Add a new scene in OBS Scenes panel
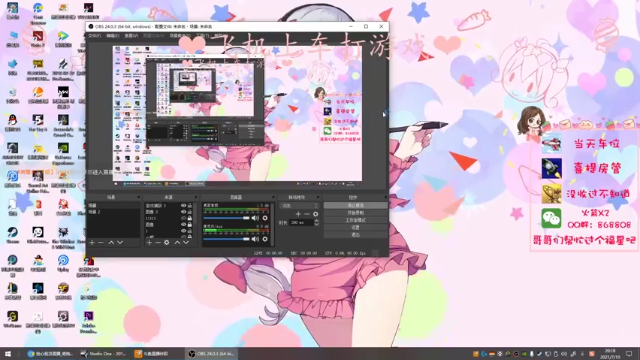 click(x=92, y=242)
